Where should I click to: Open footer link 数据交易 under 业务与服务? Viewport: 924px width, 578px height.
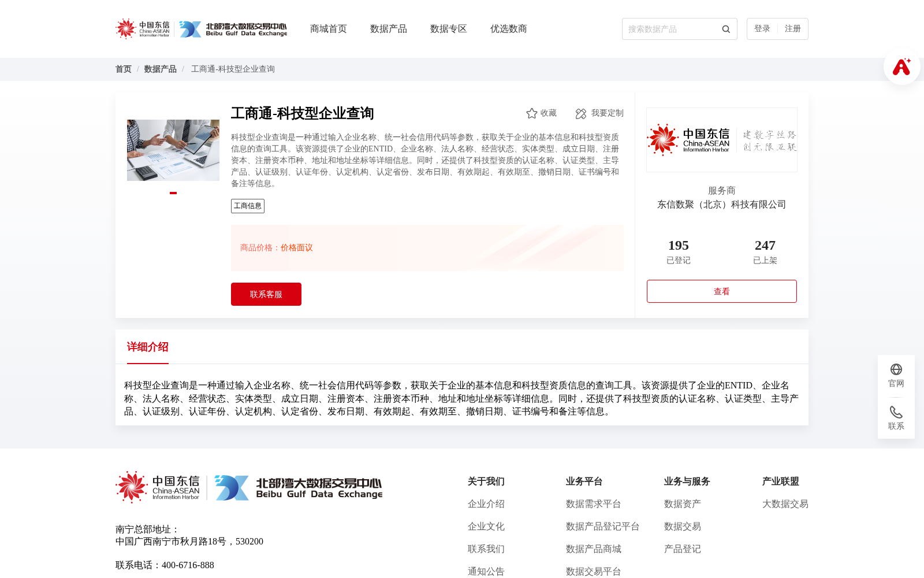(x=683, y=527)
